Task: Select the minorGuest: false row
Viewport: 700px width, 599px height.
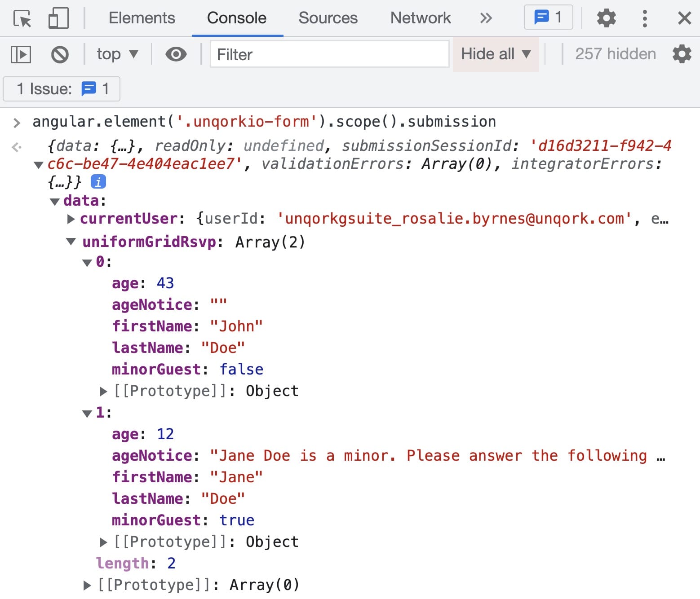Action: click(x=187, y=369)
